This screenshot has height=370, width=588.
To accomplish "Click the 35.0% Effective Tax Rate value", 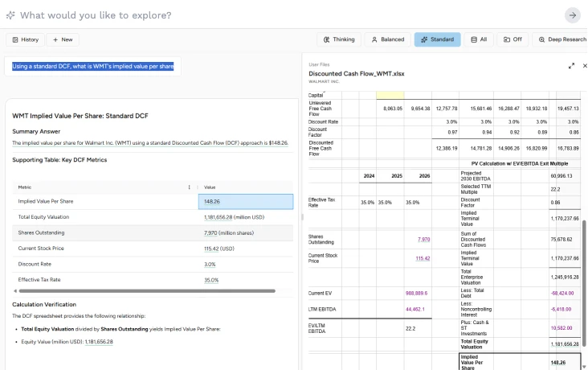I will [211, 280].
